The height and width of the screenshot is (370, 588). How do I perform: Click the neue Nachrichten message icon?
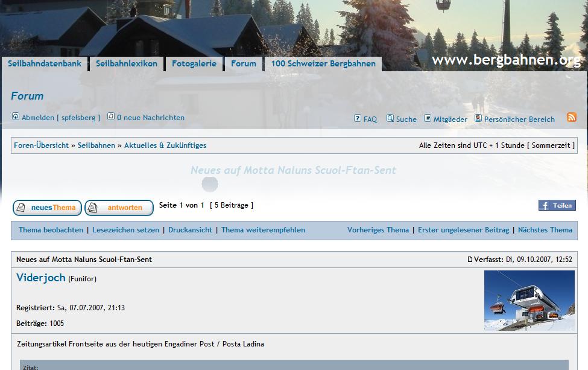[x=111, y=116]
